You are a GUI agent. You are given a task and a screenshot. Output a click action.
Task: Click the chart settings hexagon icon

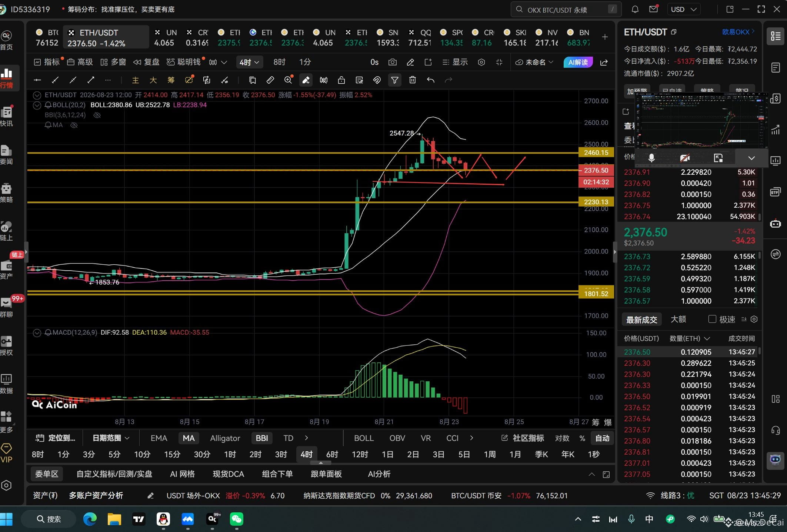(x=481, y=62)
